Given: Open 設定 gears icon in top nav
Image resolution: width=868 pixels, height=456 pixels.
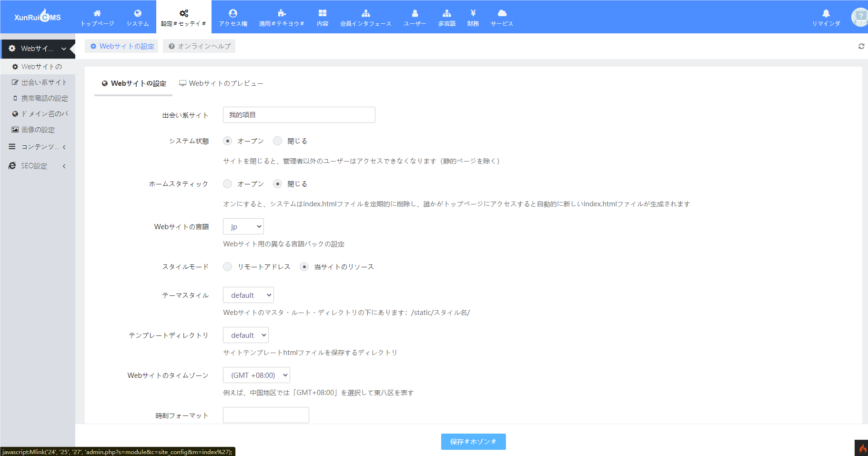Looking at the screenshot, I should [184, 13].
